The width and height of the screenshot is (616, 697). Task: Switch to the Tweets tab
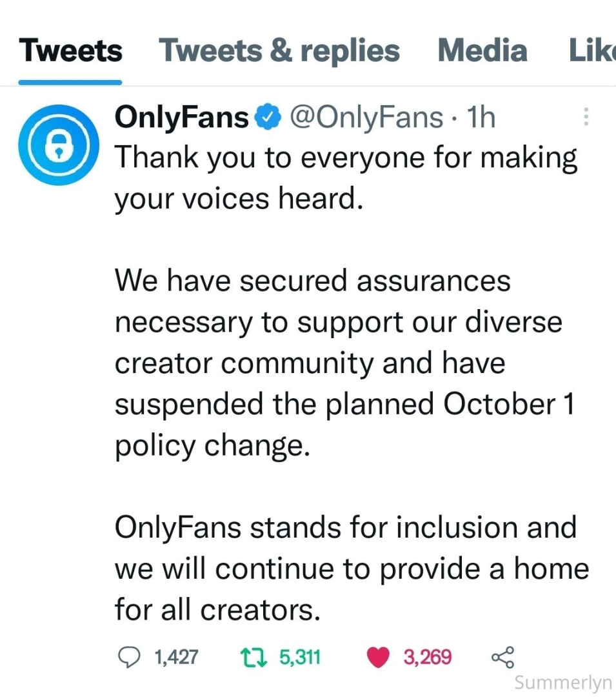[70, 50]
